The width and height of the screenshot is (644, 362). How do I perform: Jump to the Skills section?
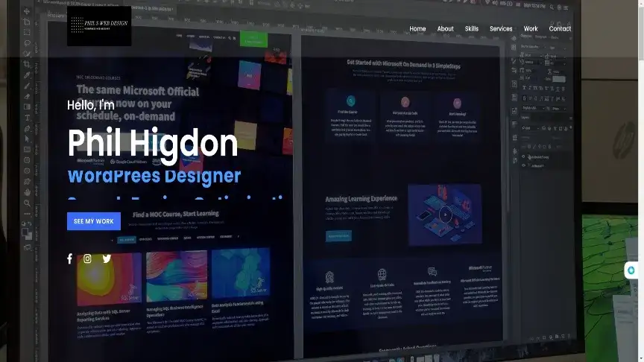pyautogui.click(x=472, y=29)
